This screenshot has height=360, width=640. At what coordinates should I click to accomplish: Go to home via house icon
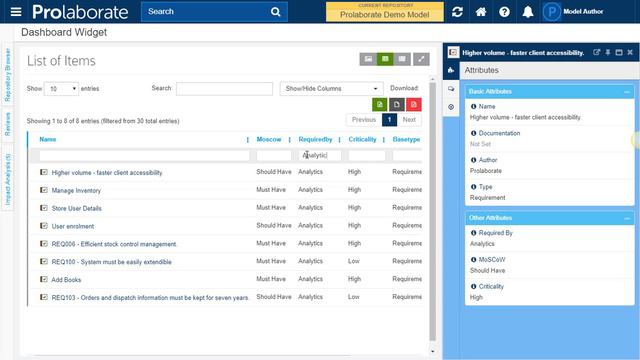[x=481, y=12]
